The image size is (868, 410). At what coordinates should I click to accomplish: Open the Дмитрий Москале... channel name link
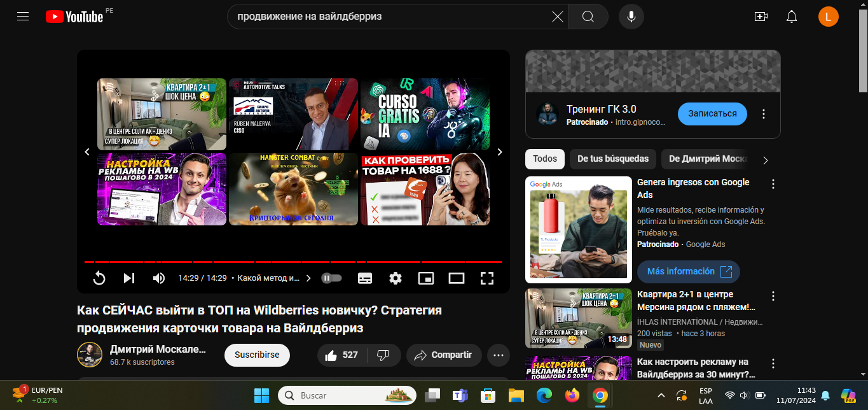click(x=158, y=349)
